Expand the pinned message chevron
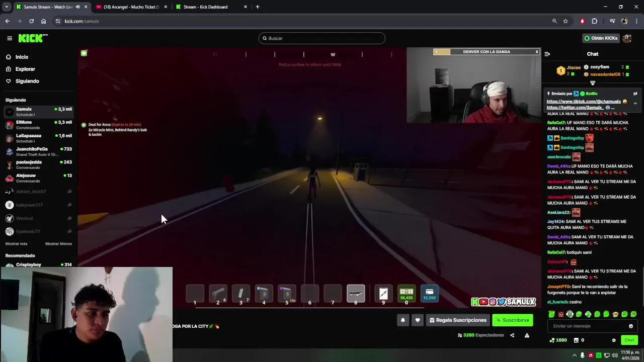This screenshot has height=362, width=644. 635,103
